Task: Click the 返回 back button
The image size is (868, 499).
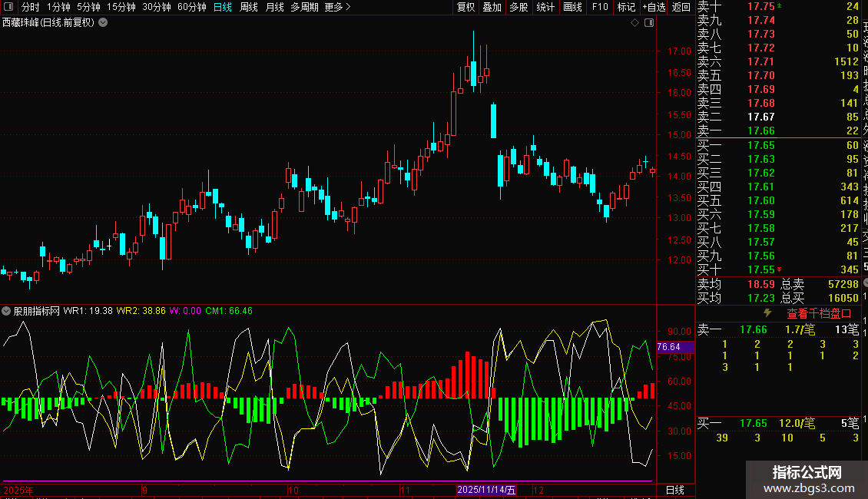Action: pos(681,7)
